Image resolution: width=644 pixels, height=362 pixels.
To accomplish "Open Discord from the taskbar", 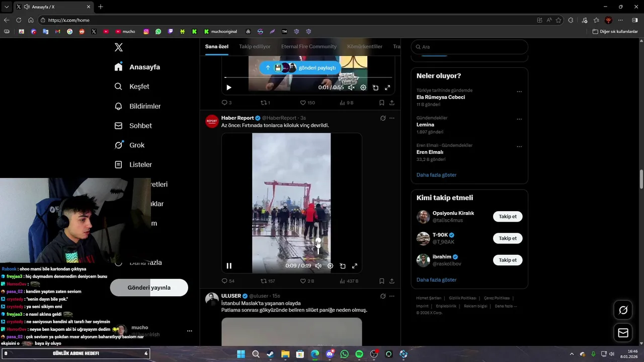I will (x=330, y=354).
